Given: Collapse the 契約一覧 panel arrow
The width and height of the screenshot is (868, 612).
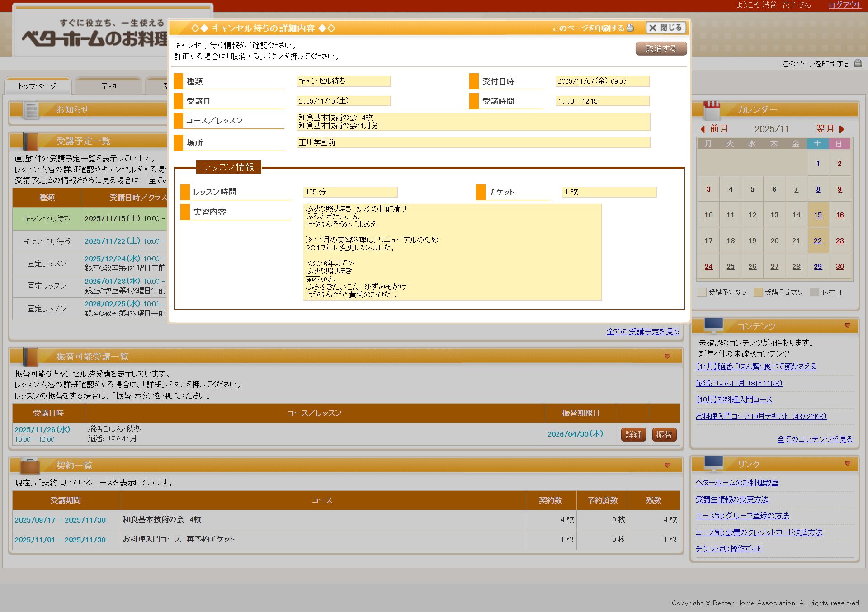Looking at the screenshot, I should pyautogui.click(x=667, y=465).
